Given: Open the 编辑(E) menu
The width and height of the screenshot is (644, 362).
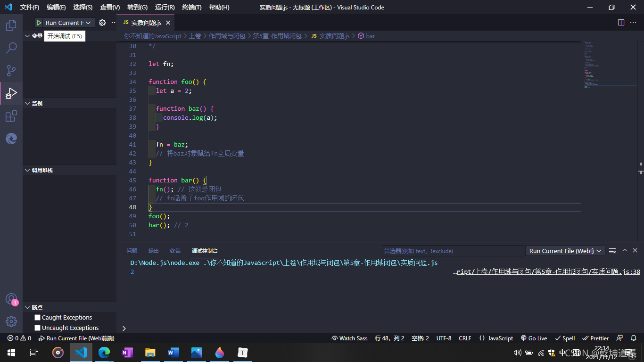Looking at the screenshot, I should click(x=56, y=8).
